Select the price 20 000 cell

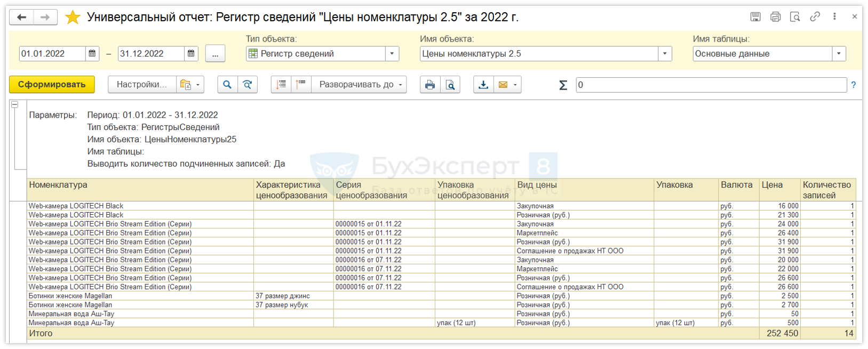tap(780, 260)
